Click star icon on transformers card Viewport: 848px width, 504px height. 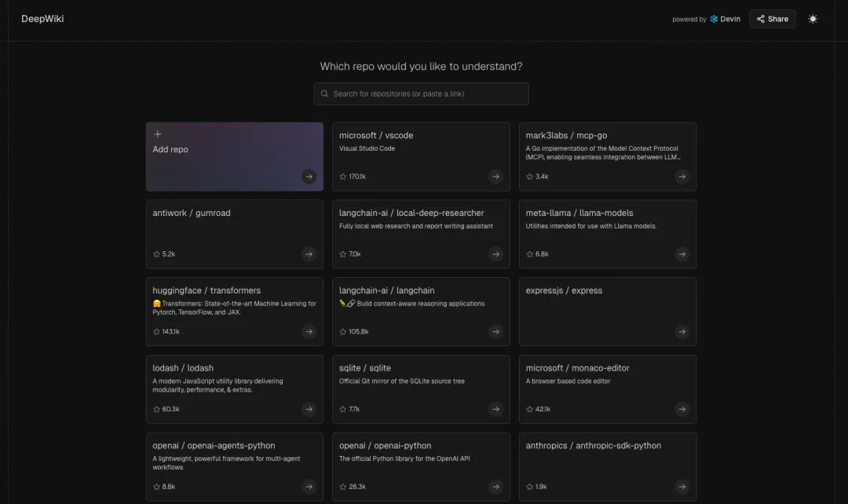point(156,331)
